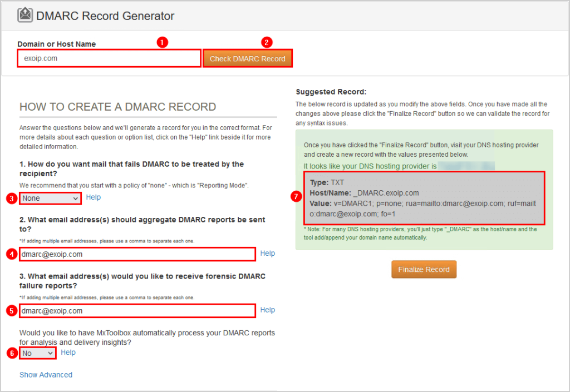570x392 pixels.
Task: Click the red number 2 badge
Action: tap(267, 42)
